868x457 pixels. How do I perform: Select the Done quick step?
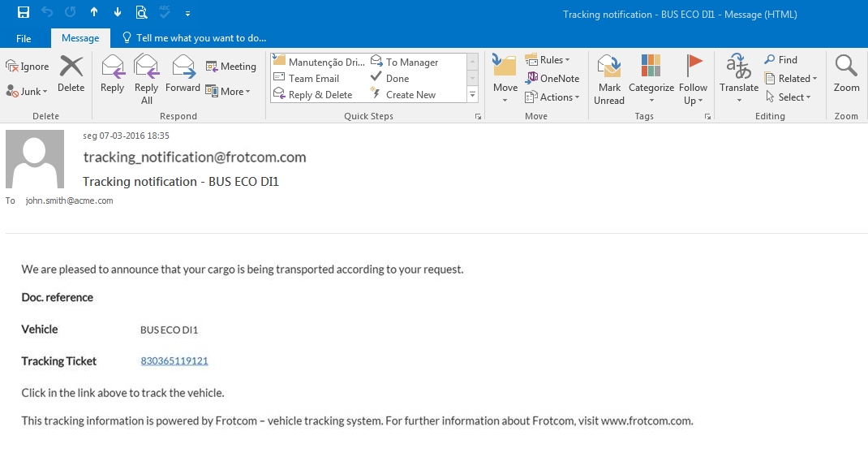pos(397,79)
